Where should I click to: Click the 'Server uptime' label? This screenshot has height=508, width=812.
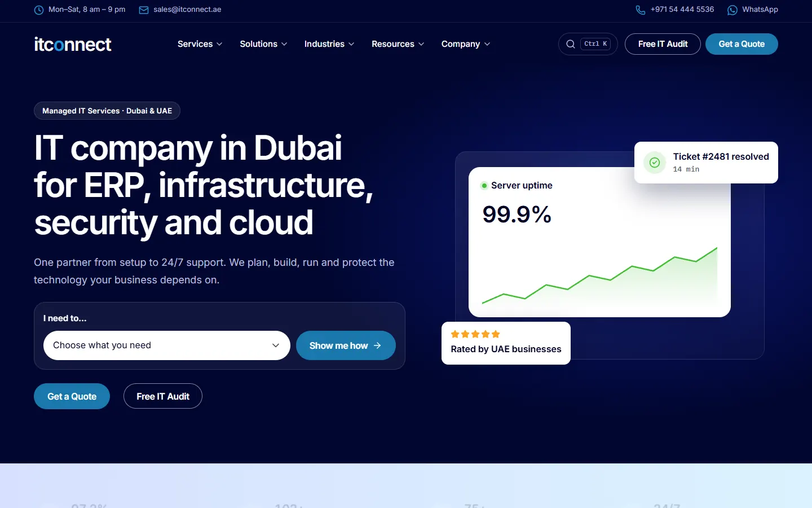pos(522,186)
